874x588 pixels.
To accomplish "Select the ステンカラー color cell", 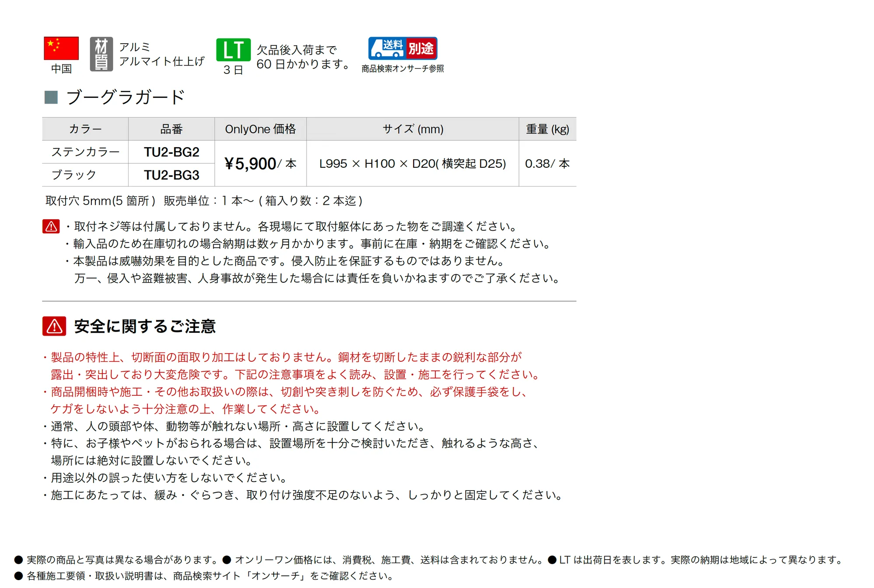I will click(x=85, y=152).
